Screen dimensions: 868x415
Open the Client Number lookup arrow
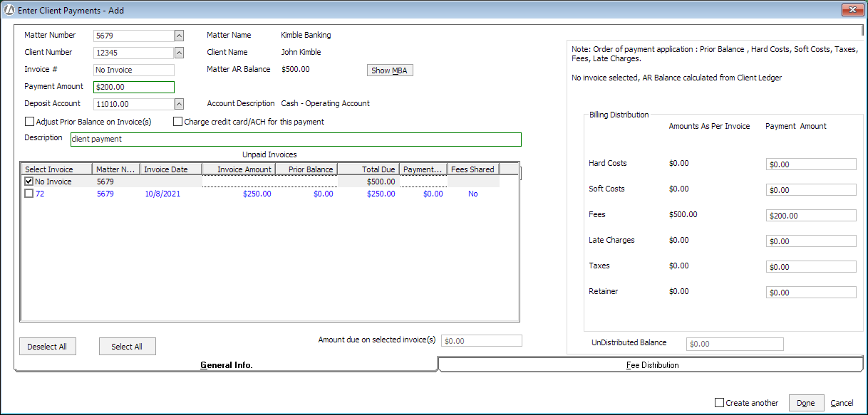point(179,53)
